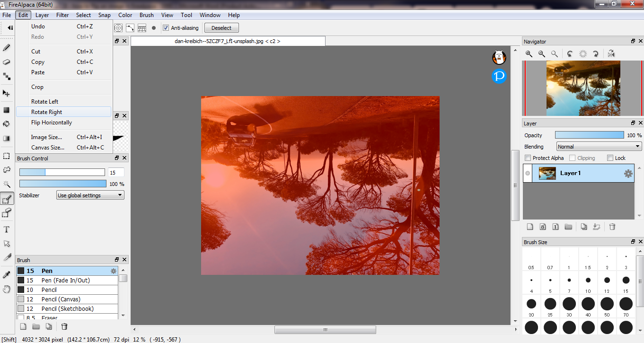Add a 1-bit layer in the Layer panel
The height and width of the screenshot is (343, 644).
(556, 227)
